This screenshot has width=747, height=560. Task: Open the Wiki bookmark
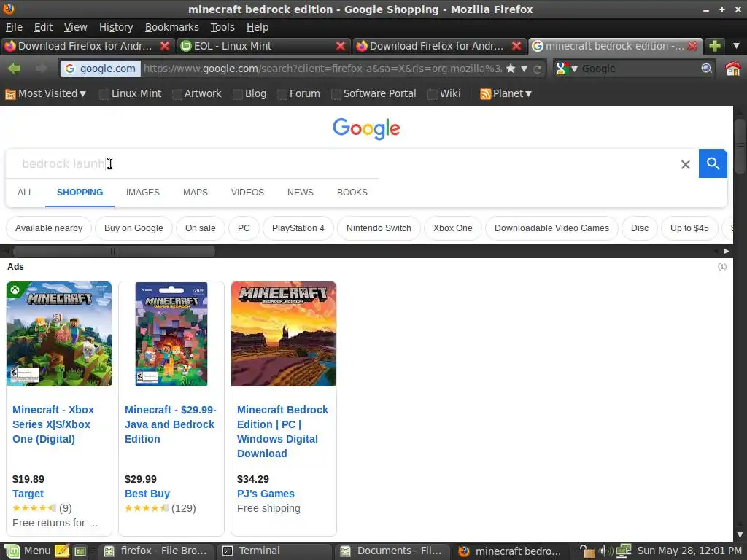pyautogui.click(x=444, y=94)
